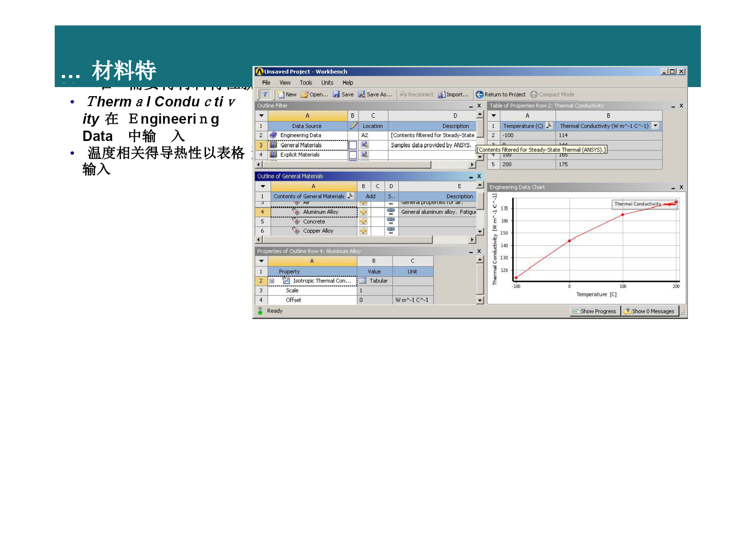Open the View menu
Viewport: 756px width, 535px height.
(x=285, y=83)
